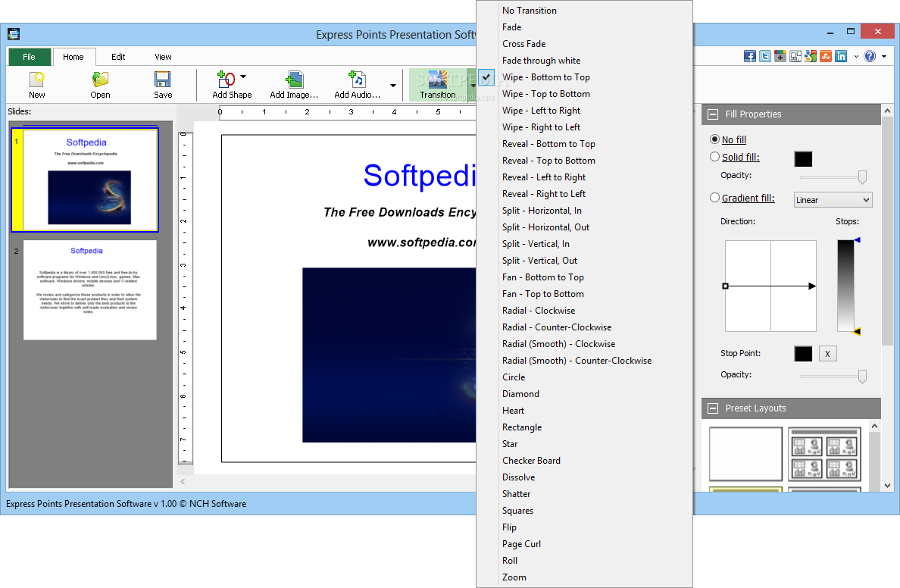Select the Gradient fill radio option
This screenshot has width=900, height=588.
pos(714,198)
